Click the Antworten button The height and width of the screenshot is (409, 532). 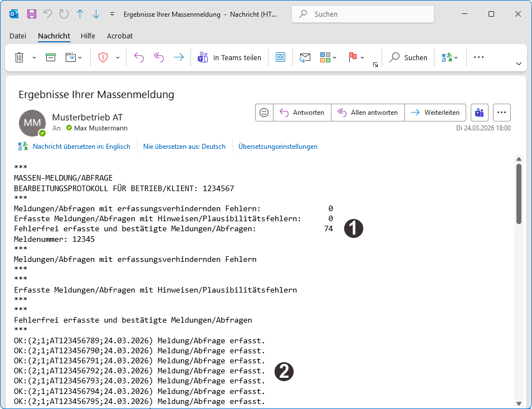pos(302,112)
